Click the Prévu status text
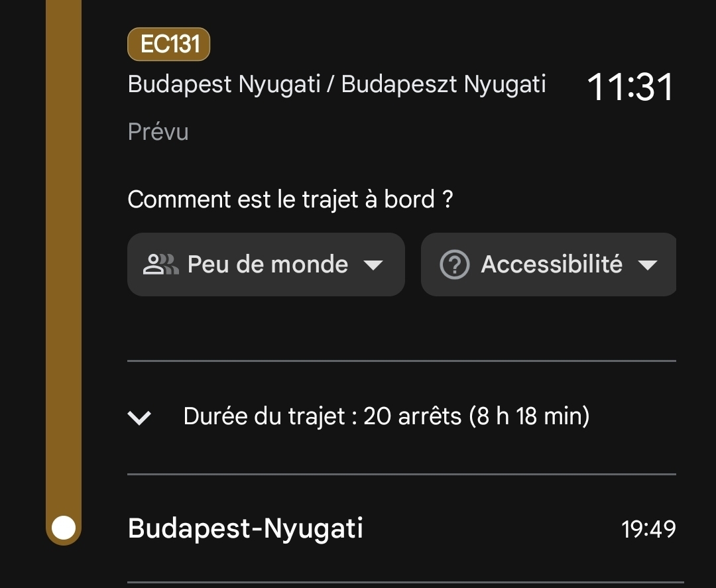Viewport: 716px width, 588px height. [158, 132]
